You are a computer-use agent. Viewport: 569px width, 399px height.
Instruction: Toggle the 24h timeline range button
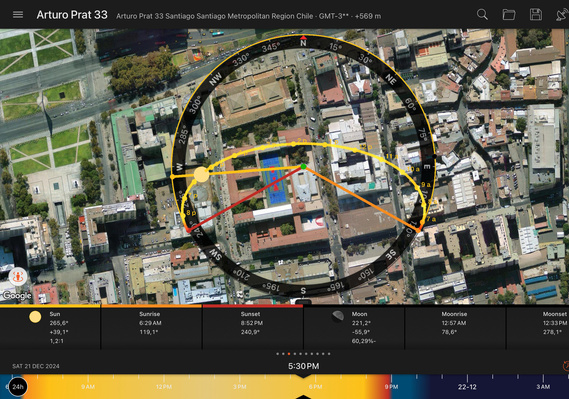17,387
